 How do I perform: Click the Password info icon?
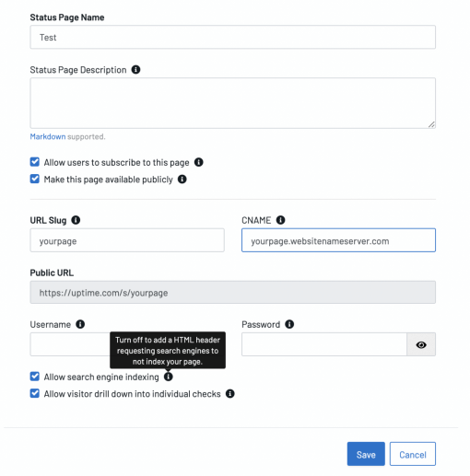click(x=289, y=324)
